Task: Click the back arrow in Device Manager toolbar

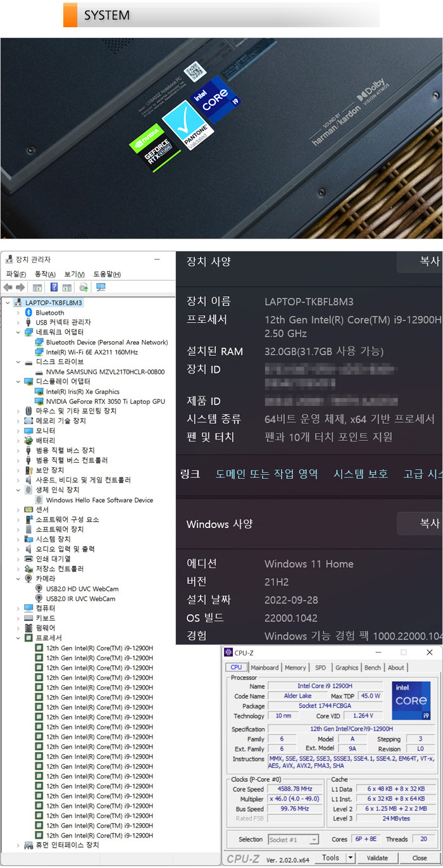Action: [8, 287]
